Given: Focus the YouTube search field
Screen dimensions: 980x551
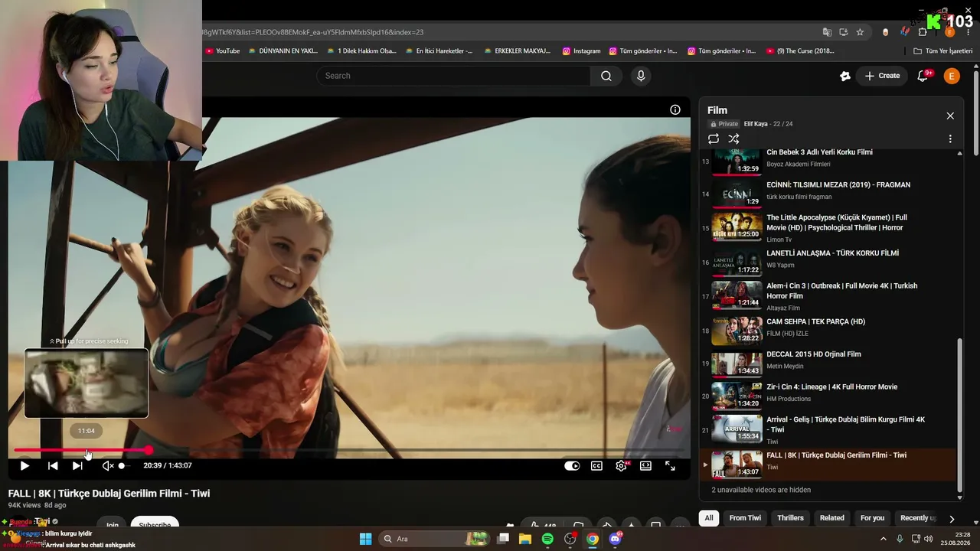Looking at the screenshot, I should pyautogui.click(x=453, y=76).
